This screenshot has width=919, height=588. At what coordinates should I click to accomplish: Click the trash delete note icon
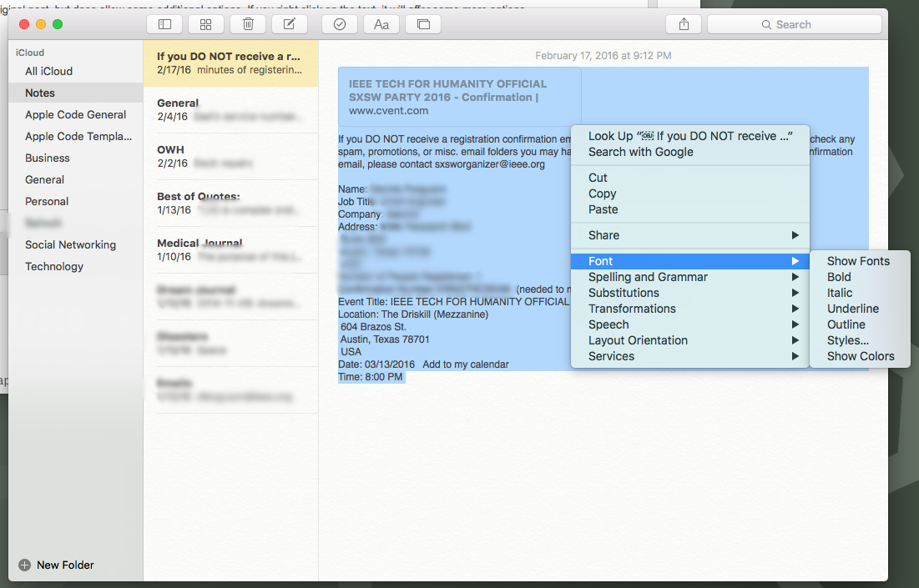(x=248, y=24)
